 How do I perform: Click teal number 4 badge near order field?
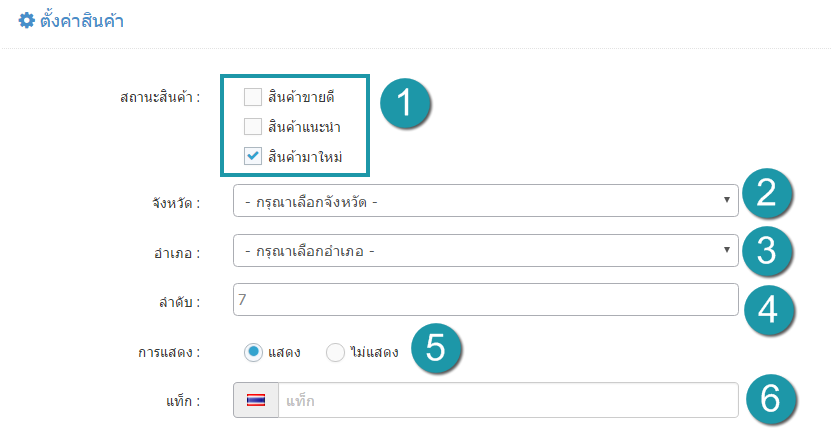[x=768, y=310]
